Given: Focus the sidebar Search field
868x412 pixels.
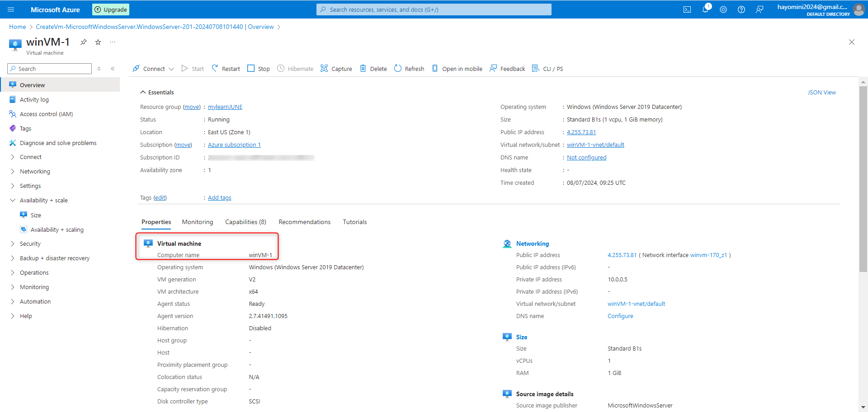Looking at the screenshot, I should click(x=50, y=69).
